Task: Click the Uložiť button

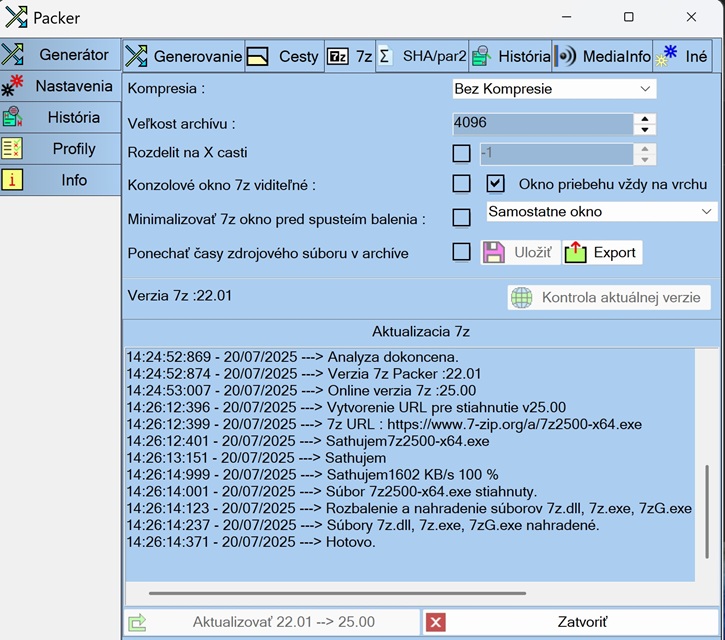Action: 520,252
